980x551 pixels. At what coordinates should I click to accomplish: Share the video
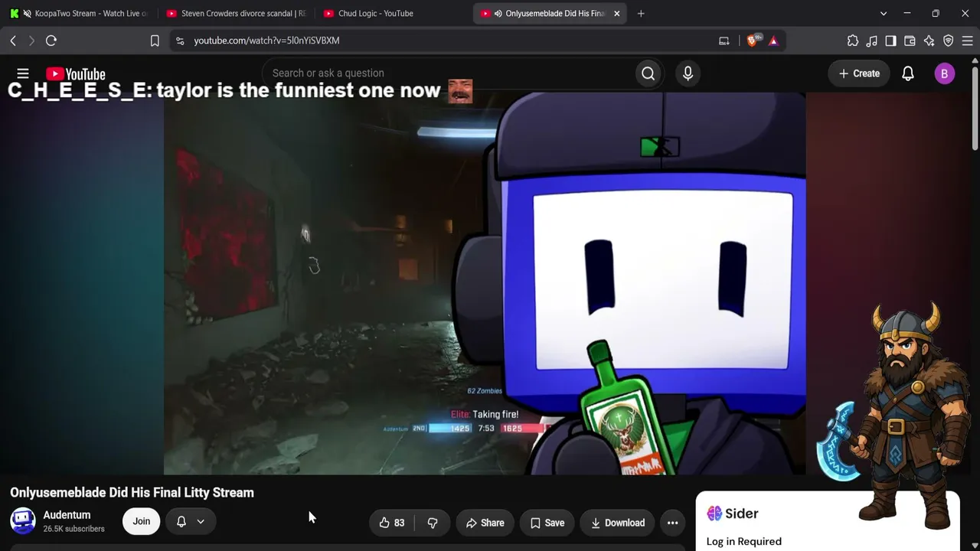[485, 523]
